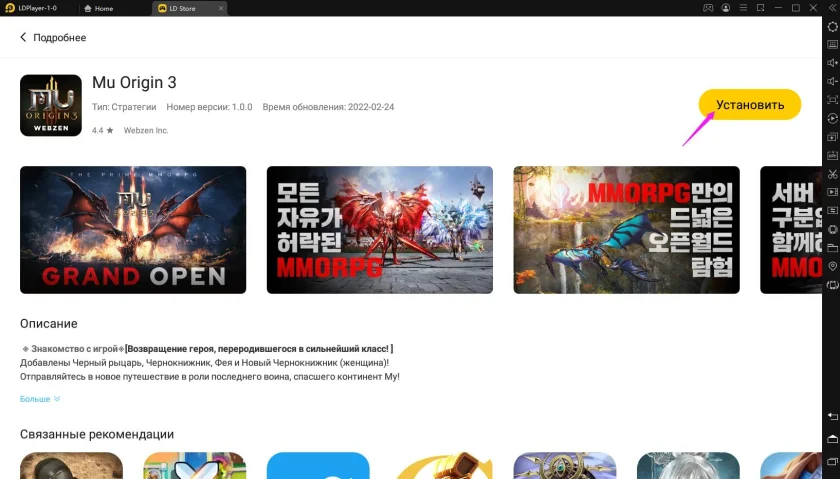This screenshot has width=840, height=479.
Task: Click the Описание heading
Action: [x=49, y=324]
